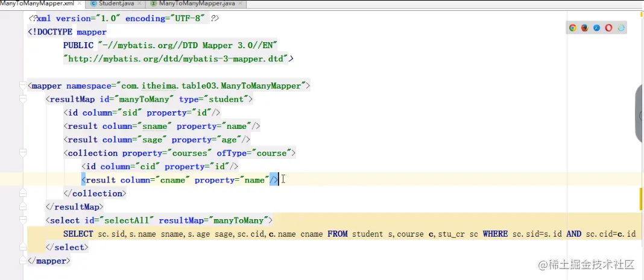Collapse the select opening tag fold

click(x=23, y=220)
